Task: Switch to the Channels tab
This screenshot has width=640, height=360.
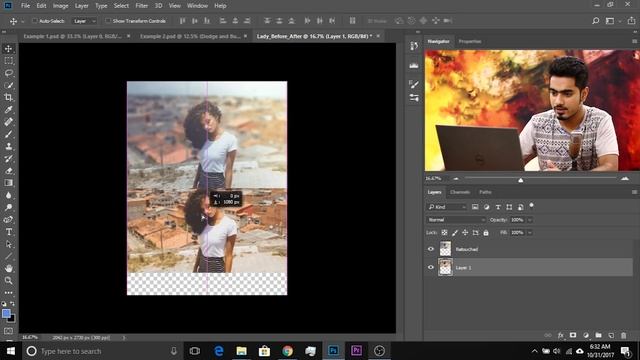Action: (460, 192)
